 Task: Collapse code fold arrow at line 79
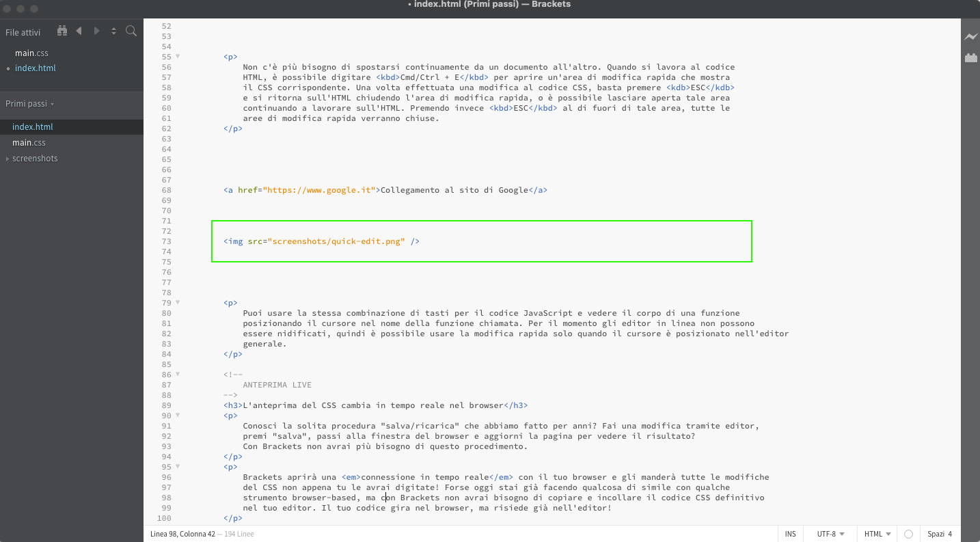pos(178,303)
